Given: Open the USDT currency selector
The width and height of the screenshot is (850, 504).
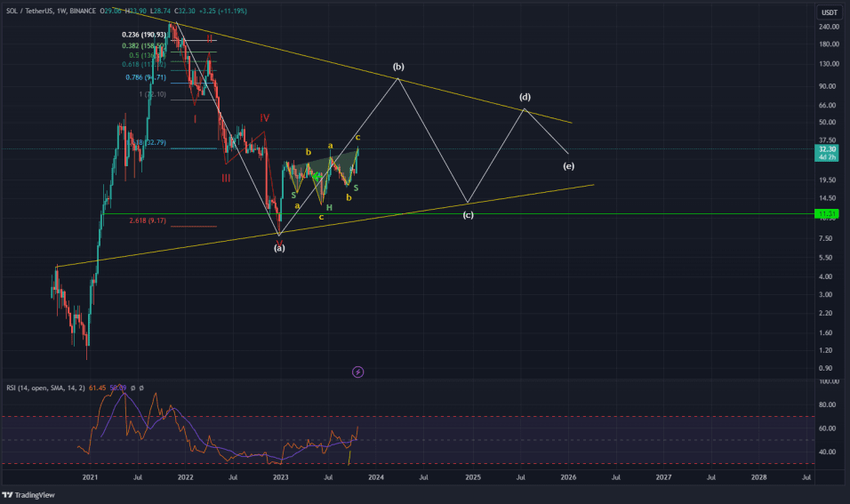Looking at the screenshot, I should coord(829,12).
